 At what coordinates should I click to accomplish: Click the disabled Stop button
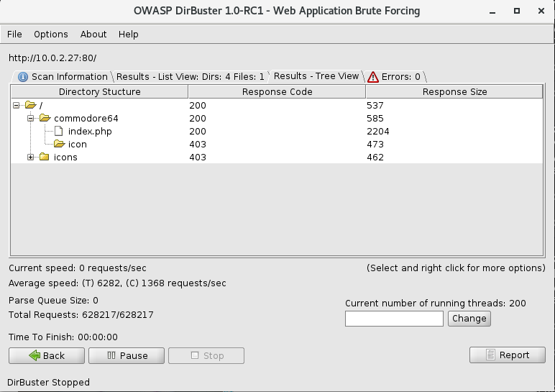206,355
